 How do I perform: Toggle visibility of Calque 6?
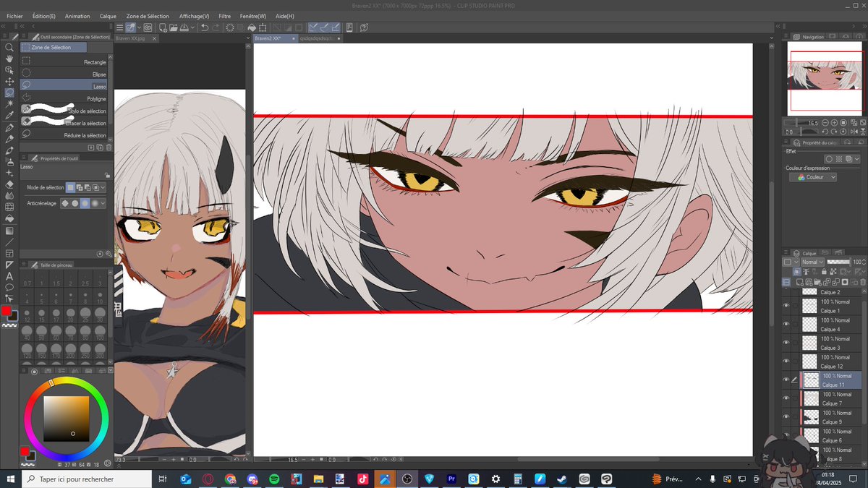pyautogui.click(x=786, y=435)
